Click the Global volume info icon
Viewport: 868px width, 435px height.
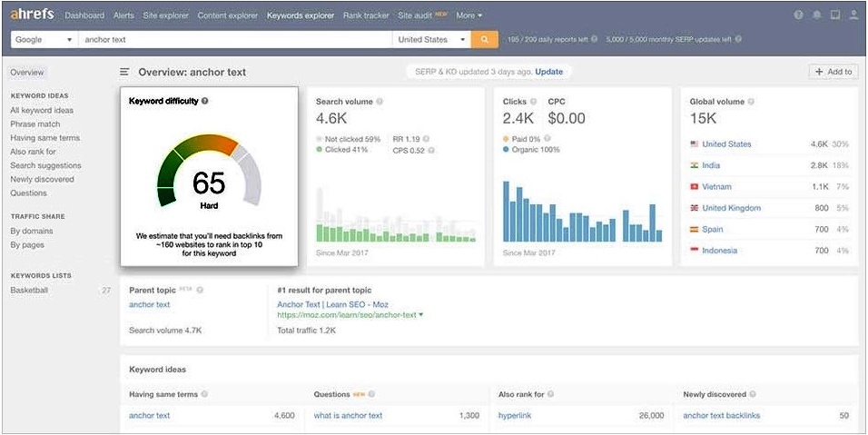point(751,102)
